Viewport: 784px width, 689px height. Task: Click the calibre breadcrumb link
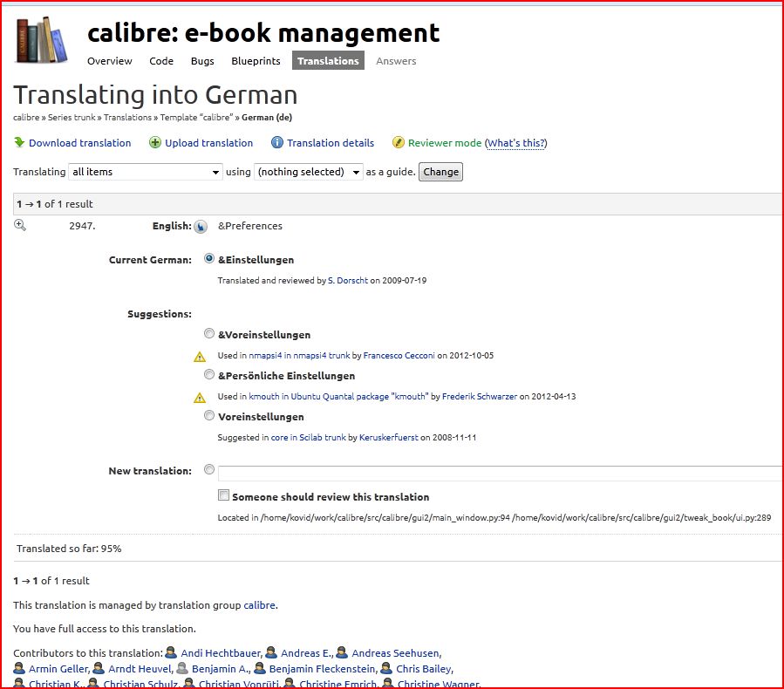[x=26, y=118]
